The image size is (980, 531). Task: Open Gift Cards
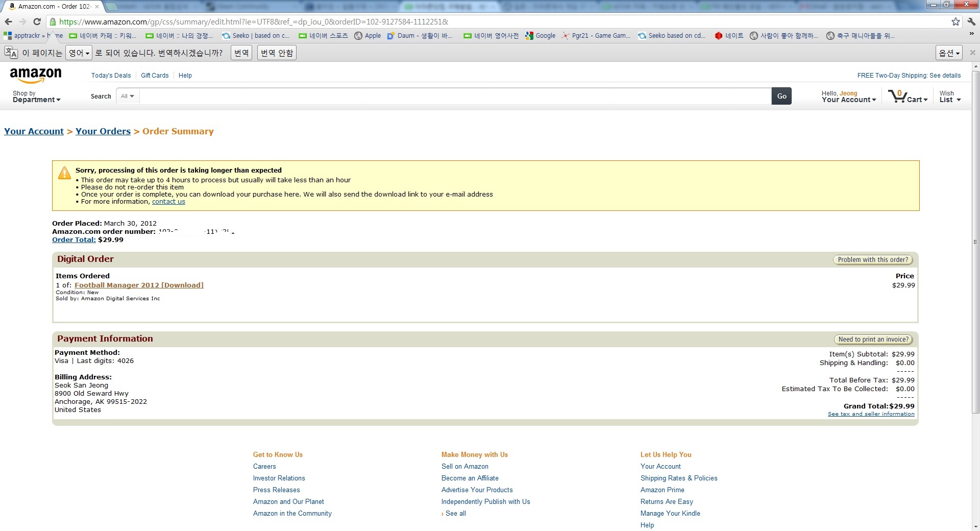point(155,76)
